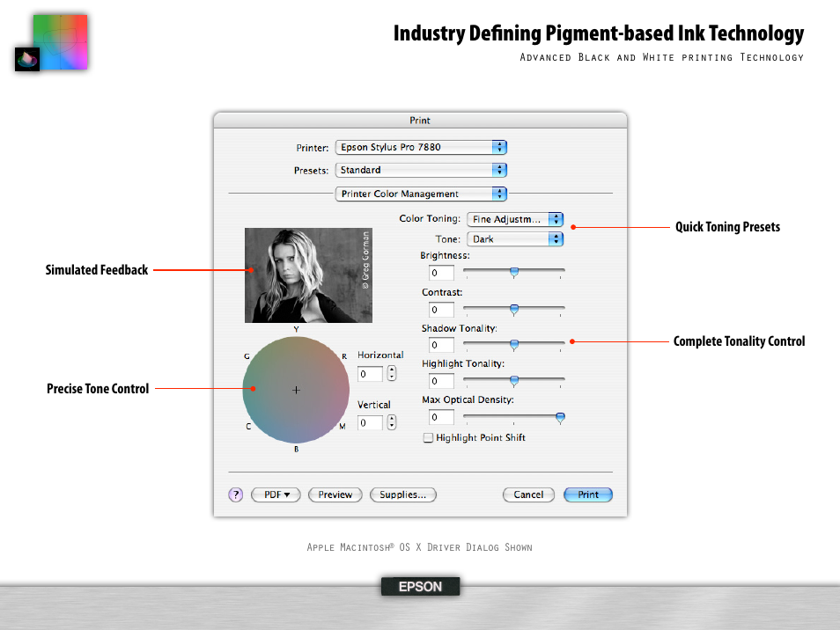This screenshot has width=840, height=630.
Task: Click the Horizontal value field
Action: coord(370,374)
